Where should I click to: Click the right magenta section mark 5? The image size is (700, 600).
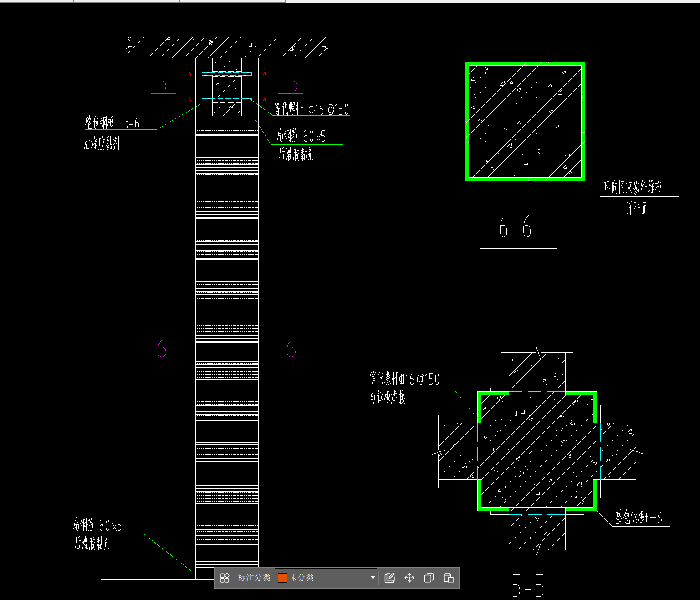point(293,82)
